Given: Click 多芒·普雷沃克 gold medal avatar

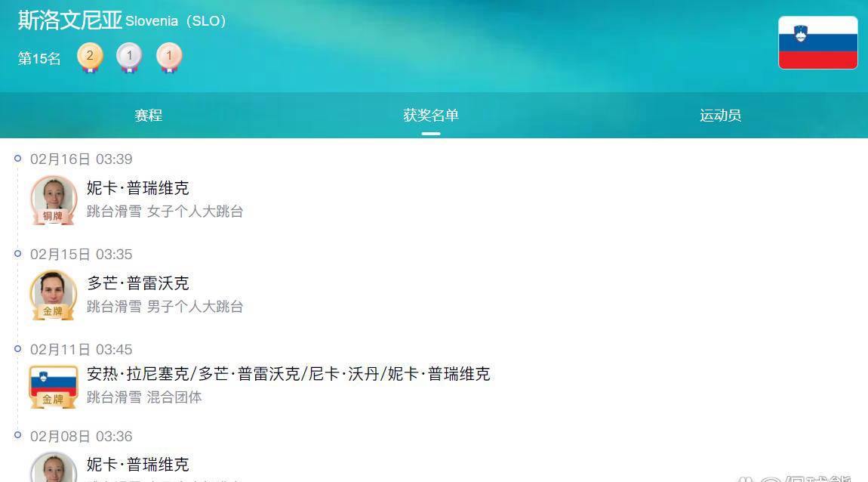Looking at the screenshot, I should (x=53, y=295).
